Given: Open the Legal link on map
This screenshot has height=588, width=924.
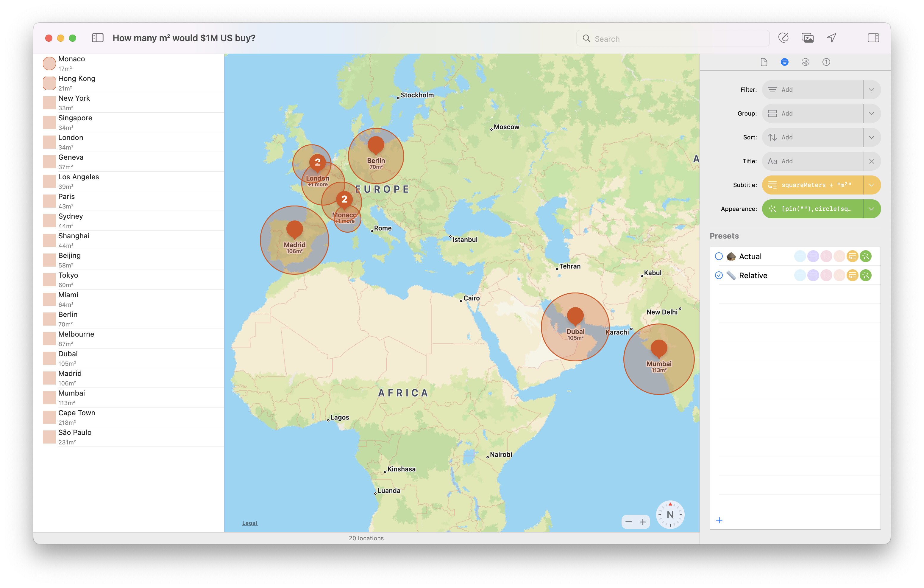Looking at the screenshot, I should [x=250, y=523].
